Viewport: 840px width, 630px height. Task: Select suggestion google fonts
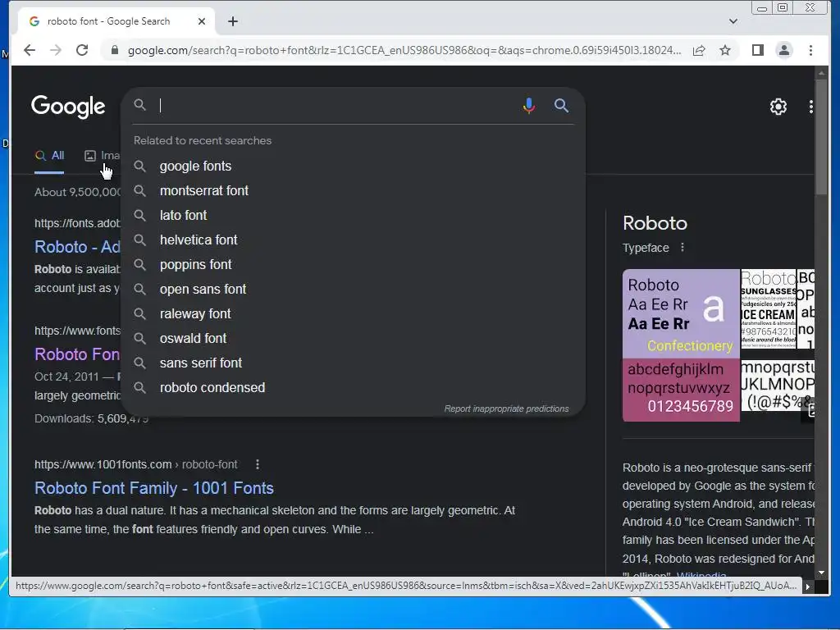pos(353,166)
